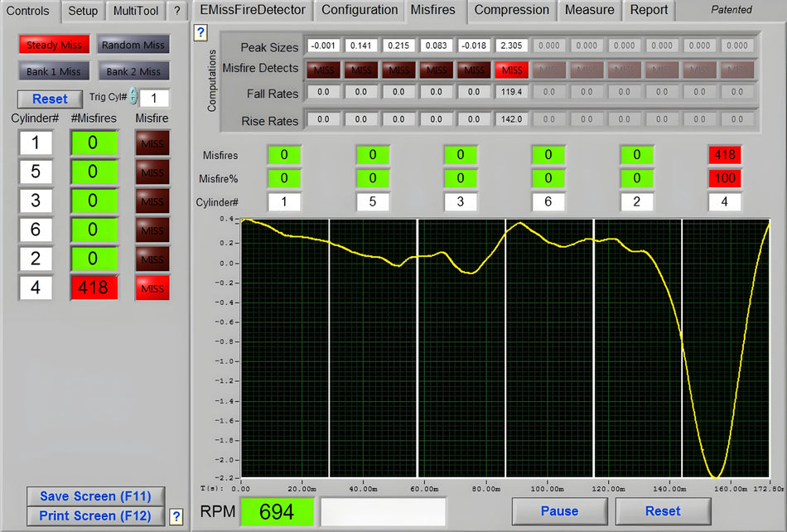Click the Save Screen (F11) button
The height and width of the screenshot is (532, 787).
pyautogui.click(x=95, y=496)
